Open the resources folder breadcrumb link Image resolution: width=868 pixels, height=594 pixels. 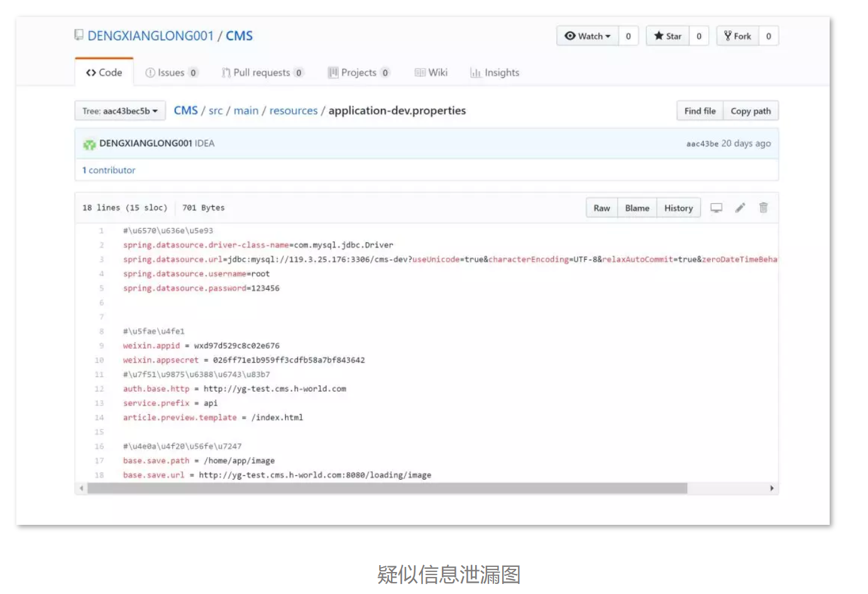(294, 111)
